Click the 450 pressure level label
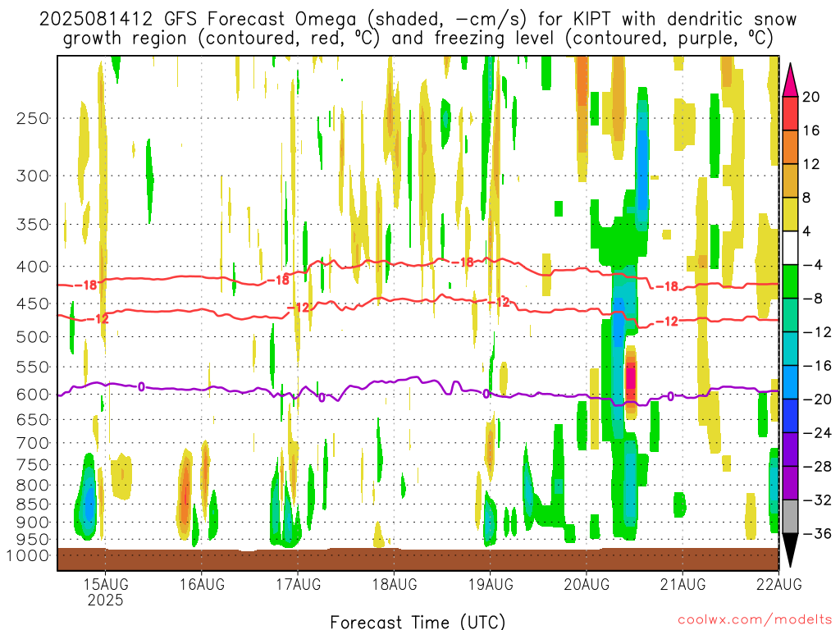 click(x=33, y=304)
